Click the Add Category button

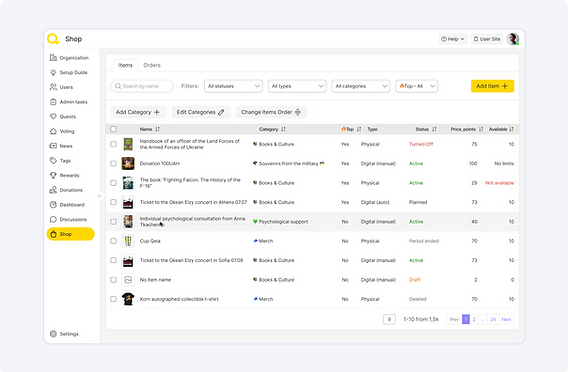pos(138,112)
